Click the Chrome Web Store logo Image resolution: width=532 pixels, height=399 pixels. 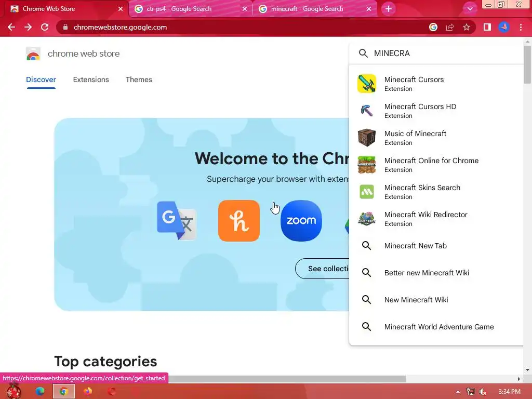[x=33, y=54]
